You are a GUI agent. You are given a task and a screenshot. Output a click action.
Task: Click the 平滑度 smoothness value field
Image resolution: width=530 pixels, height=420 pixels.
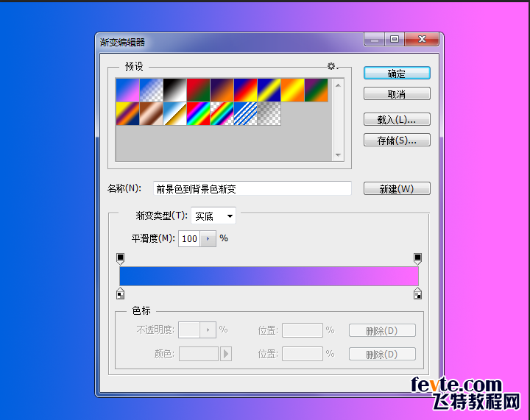click(x=189, y=239)
